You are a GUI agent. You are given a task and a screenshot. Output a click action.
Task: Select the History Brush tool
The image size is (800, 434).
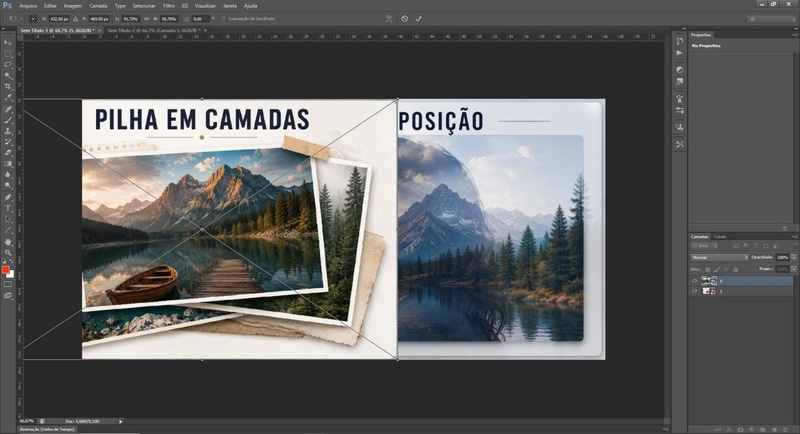click(x=8, y=142)
